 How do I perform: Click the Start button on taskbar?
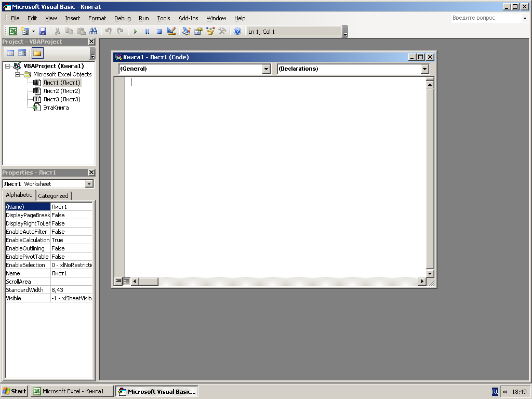pyautogui.click(x=14, y=391)
